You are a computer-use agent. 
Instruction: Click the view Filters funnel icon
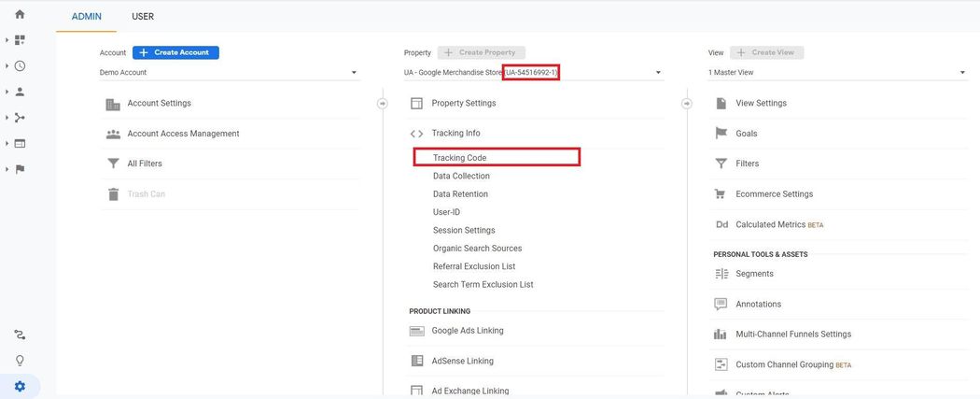coord(721,164)
